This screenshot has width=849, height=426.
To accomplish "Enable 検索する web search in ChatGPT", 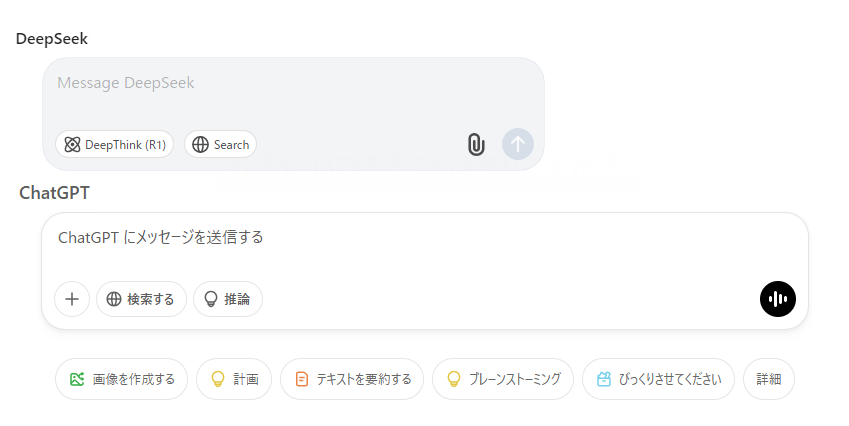I will (141, 299).
